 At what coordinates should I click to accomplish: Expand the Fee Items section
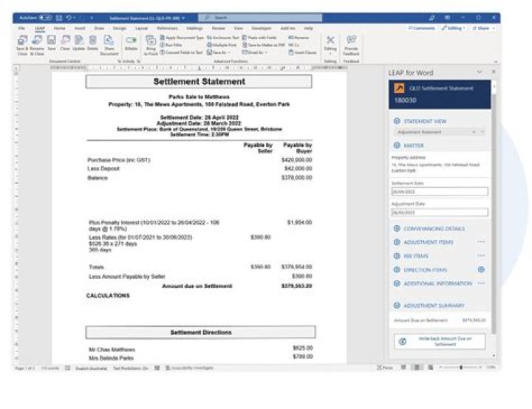coord(397,256)
